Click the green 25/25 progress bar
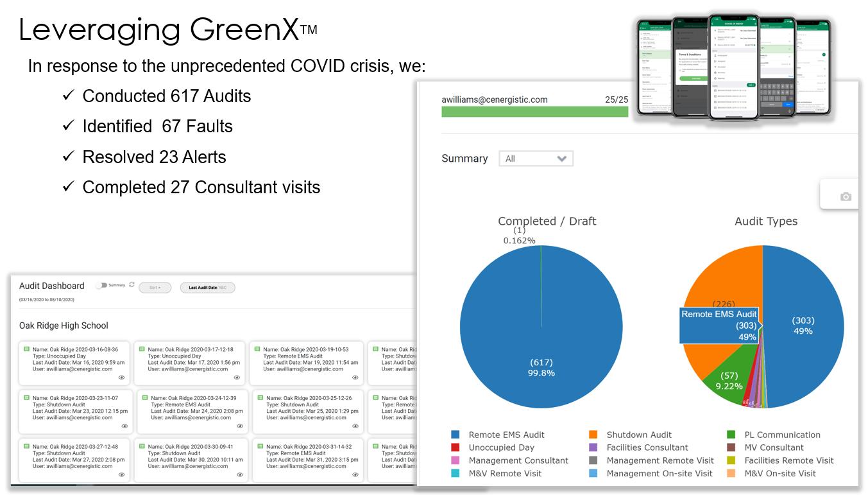The image size is (868, 495). click(x=535, y=112)
